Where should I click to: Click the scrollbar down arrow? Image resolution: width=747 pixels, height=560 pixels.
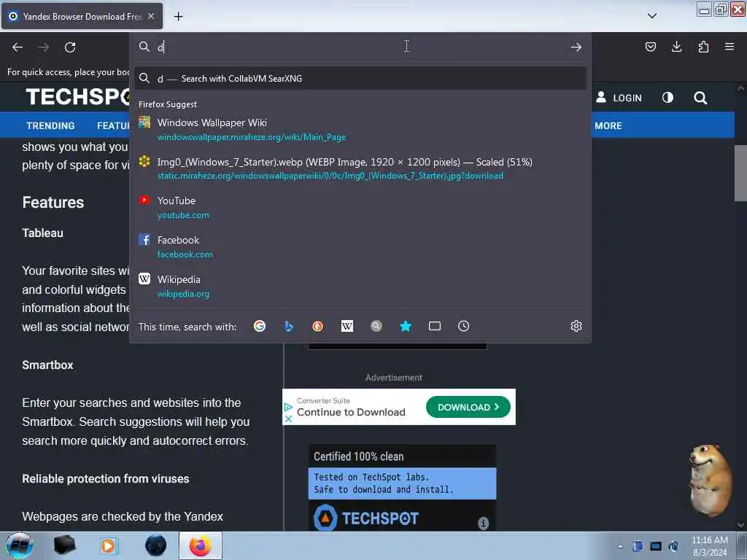point(740,524)
